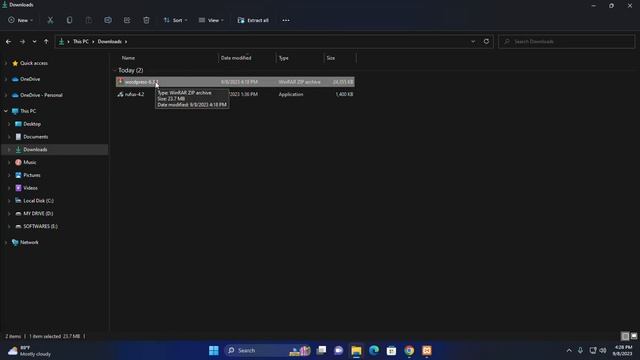Click Downloads in the address bar path
This screenshot has height=360, width=640.
click(109, 42)
